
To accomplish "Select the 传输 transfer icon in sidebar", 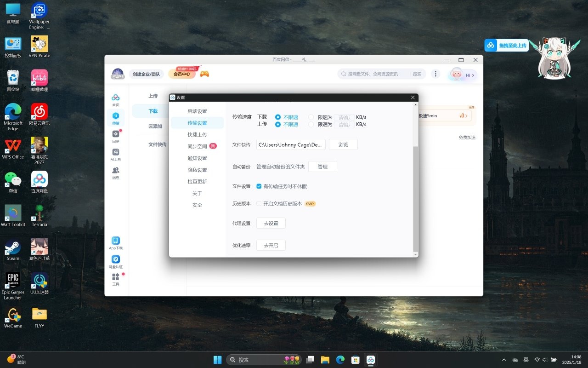I will tap(116, 118).
